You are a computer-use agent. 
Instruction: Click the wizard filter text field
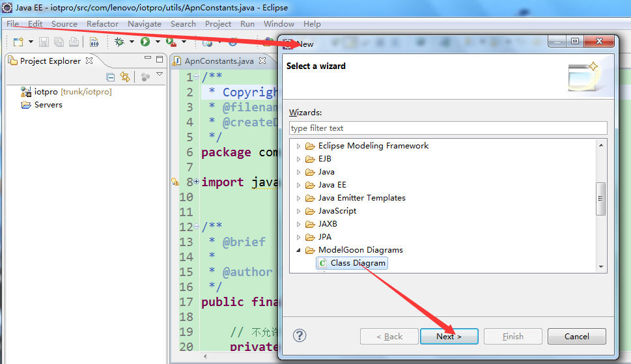[x=448, y=128]
